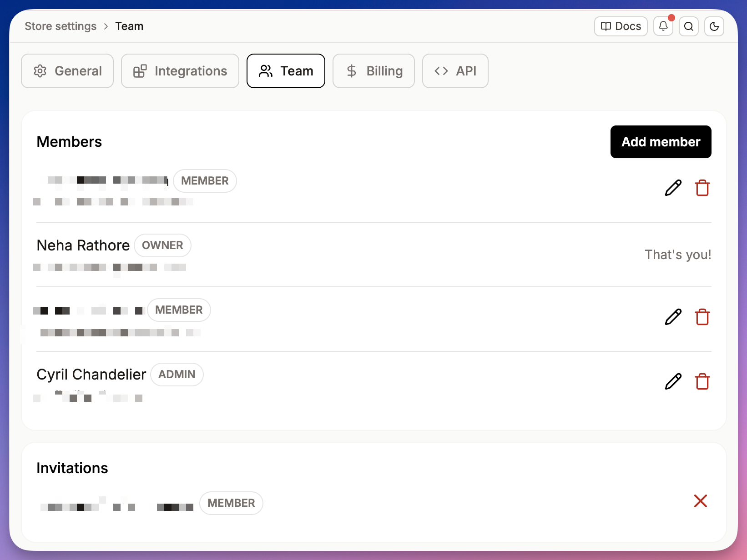Open the Docs link
This screenshot has width=747, height=560.
[x=621, y=26]
